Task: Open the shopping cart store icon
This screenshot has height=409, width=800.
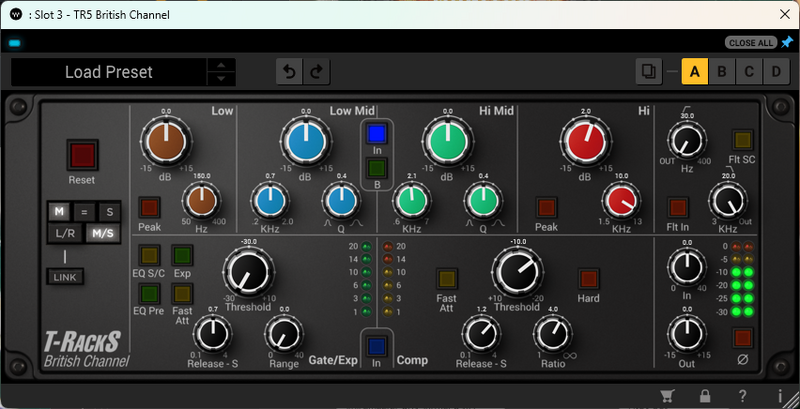Action: point(666,396)
